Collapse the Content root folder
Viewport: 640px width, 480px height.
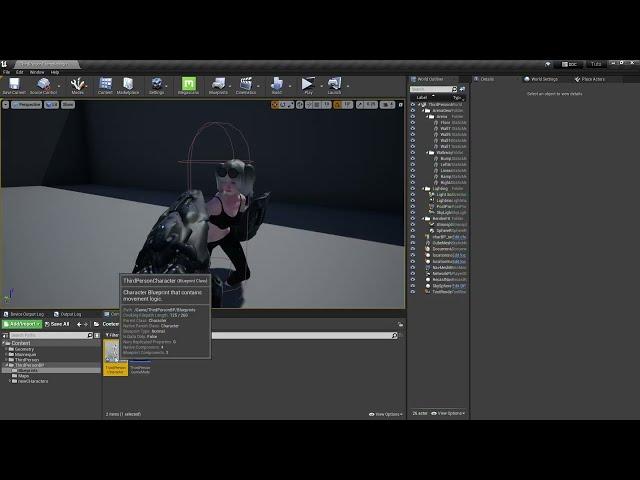3,343
